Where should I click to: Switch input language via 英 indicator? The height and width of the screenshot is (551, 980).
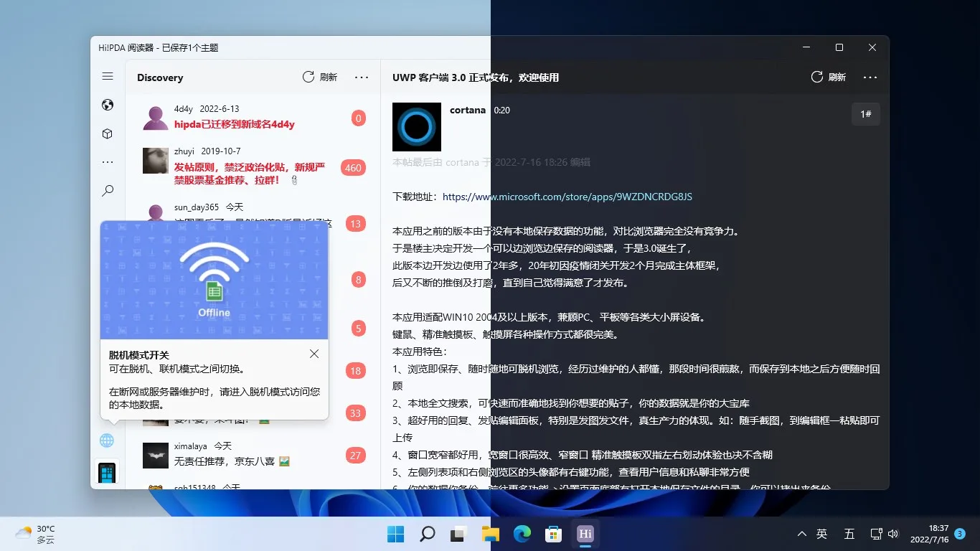pos(822,534)
